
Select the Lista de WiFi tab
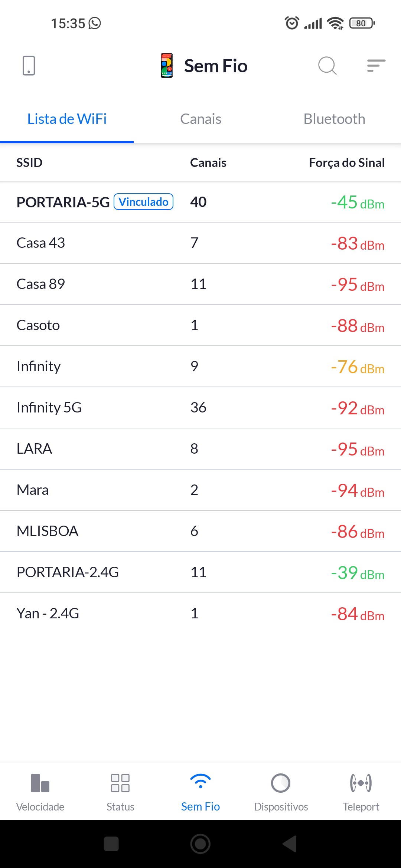click(x=67, y=119)
